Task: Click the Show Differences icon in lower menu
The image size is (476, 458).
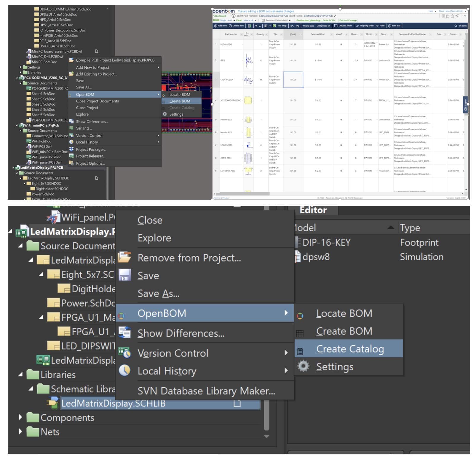Action: pyautogui.click(x=125, y=332)
